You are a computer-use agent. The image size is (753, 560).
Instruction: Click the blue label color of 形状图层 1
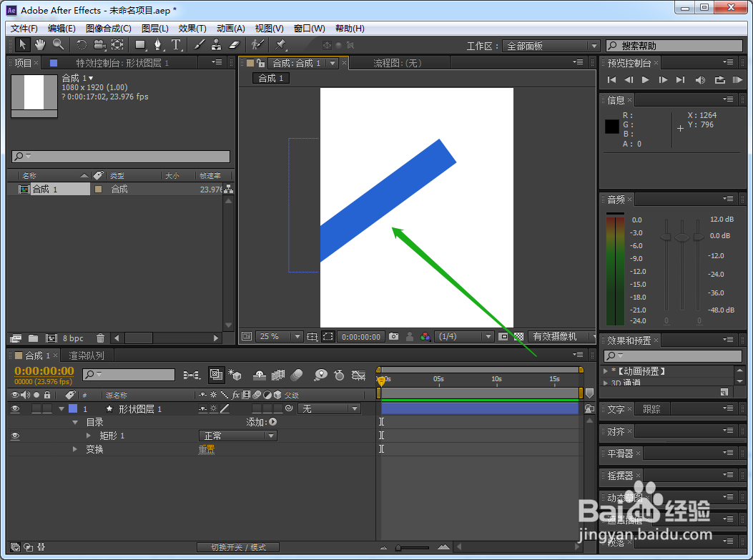click(73, 408)
